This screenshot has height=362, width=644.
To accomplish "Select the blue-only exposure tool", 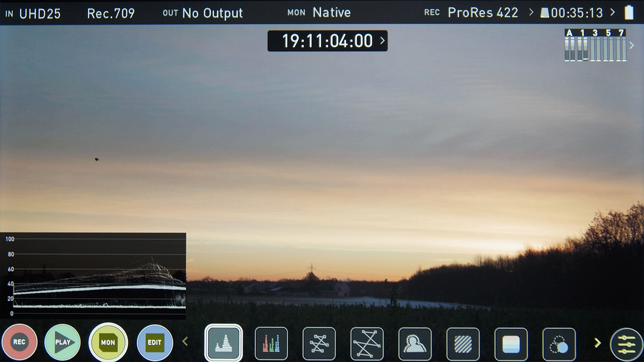I will tap(559, 343).
